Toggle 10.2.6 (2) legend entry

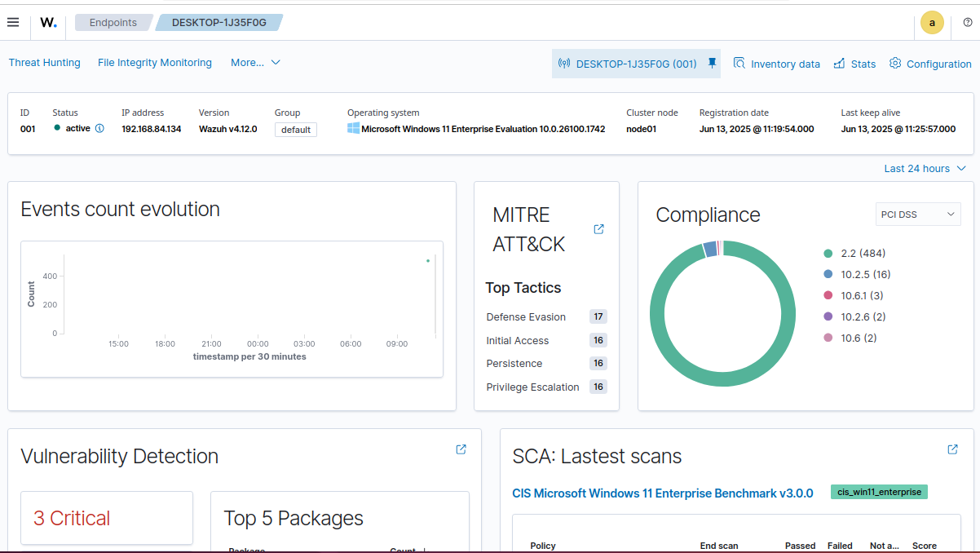[854, 316]
